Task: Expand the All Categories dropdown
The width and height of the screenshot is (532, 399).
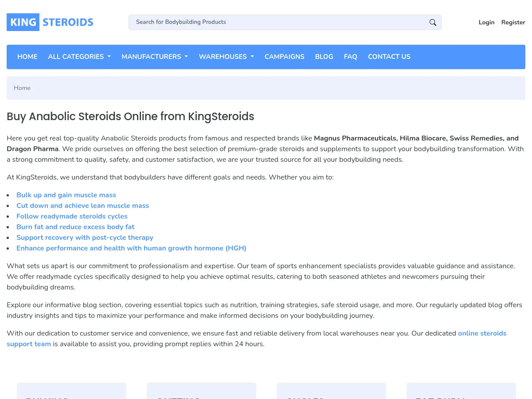Action: pyautogui.click(x=79, y=57)
